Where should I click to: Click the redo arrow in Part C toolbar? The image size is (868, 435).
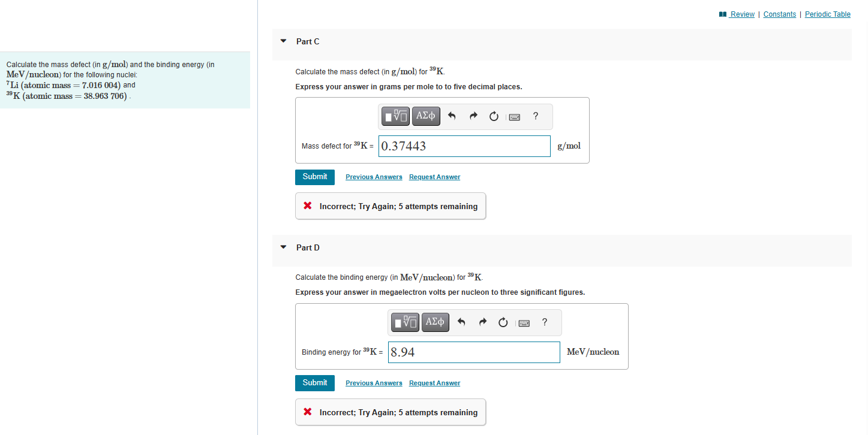pyautogui.click(x=473, y=116)
